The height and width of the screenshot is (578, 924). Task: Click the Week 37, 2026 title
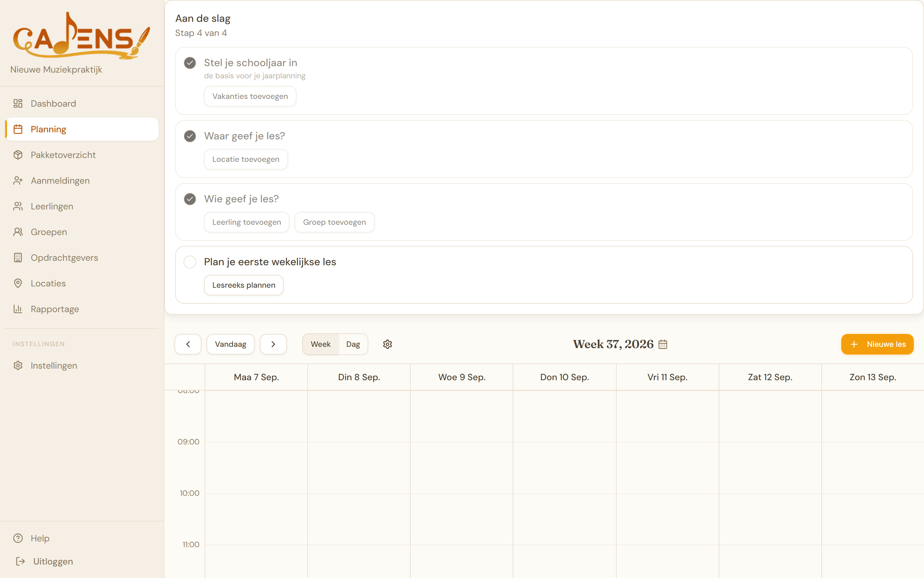tap(613, 344)
